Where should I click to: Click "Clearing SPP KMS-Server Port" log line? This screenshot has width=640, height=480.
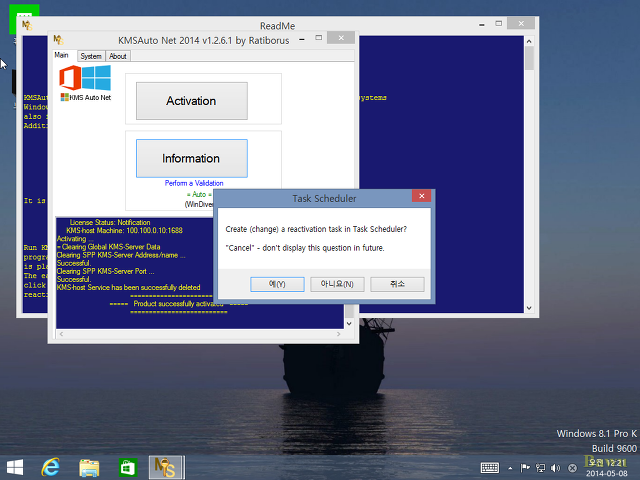(105, 271)
